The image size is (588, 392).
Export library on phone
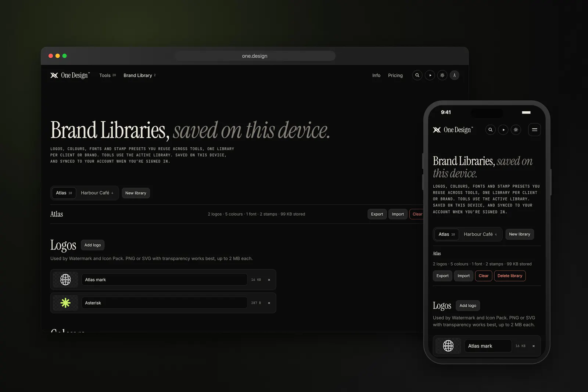(442, 276)
